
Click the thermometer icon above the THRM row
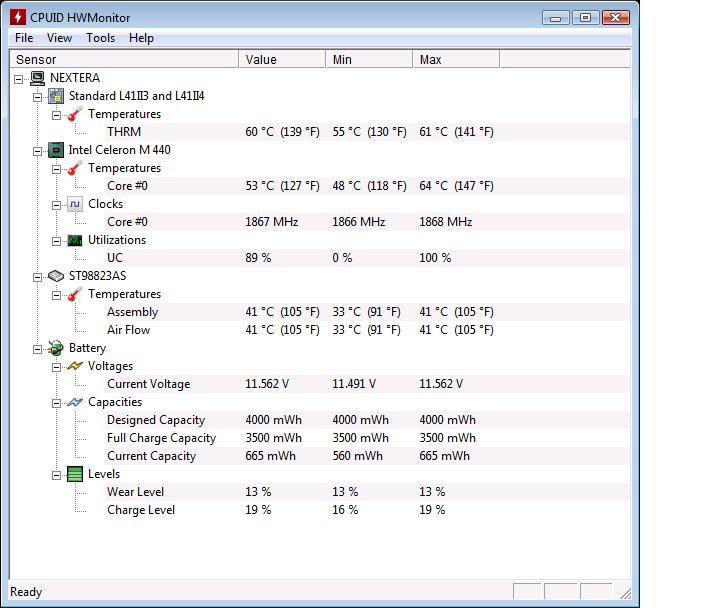[x=74, y=114]
